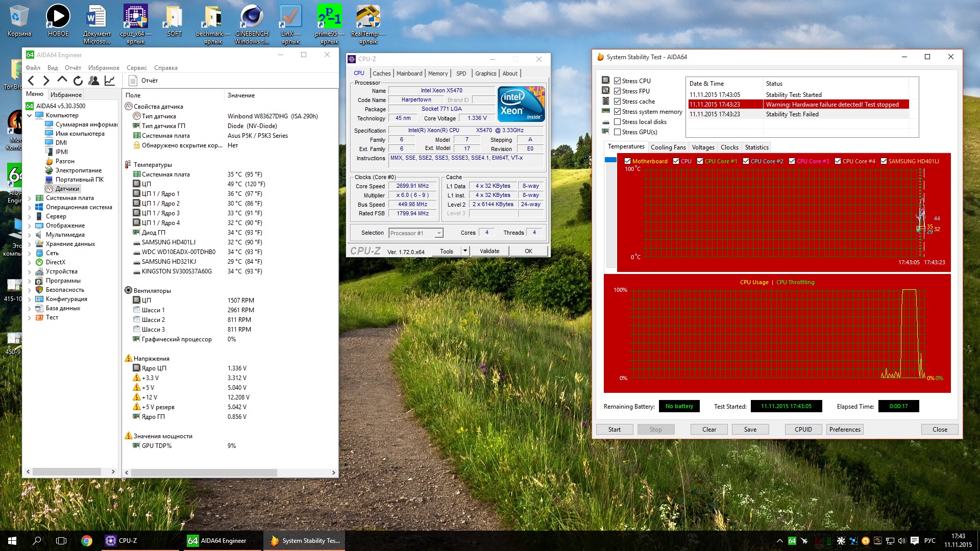Expand the Системная плата tree node
The image size is (980, 551).
(x=30, y=198)
